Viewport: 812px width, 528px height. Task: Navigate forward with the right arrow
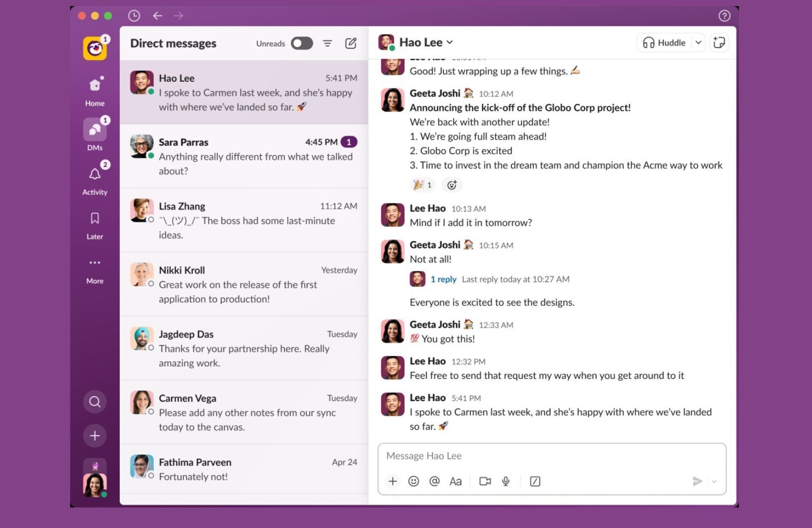(x=179, y=16)
